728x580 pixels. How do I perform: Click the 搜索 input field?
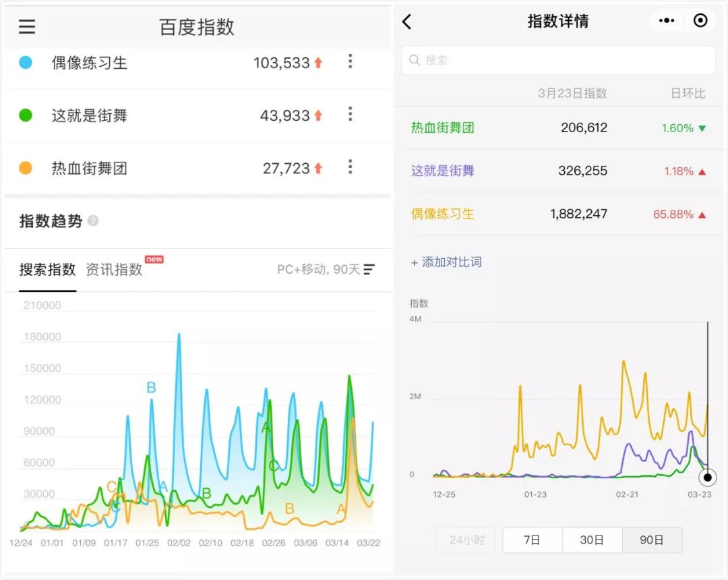pyautogui.click(x=558, y=60)
